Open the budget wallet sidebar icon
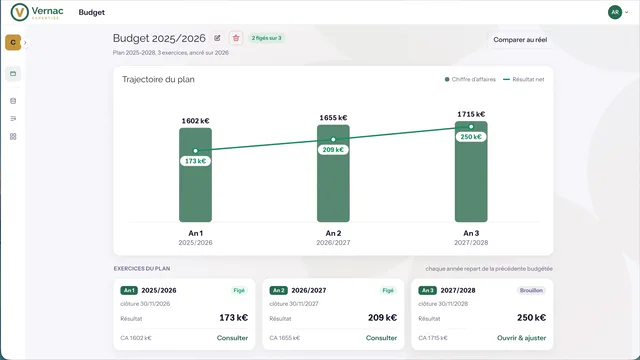Screen dimensions: 640x360 tap(13, 74)
